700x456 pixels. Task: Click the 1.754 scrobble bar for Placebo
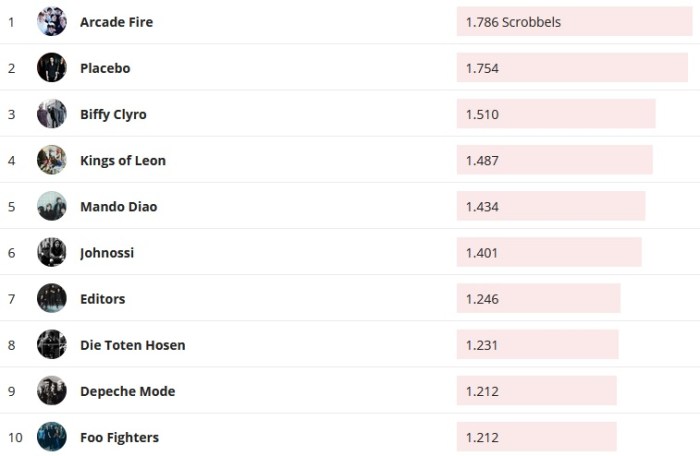tap(572, 68)
